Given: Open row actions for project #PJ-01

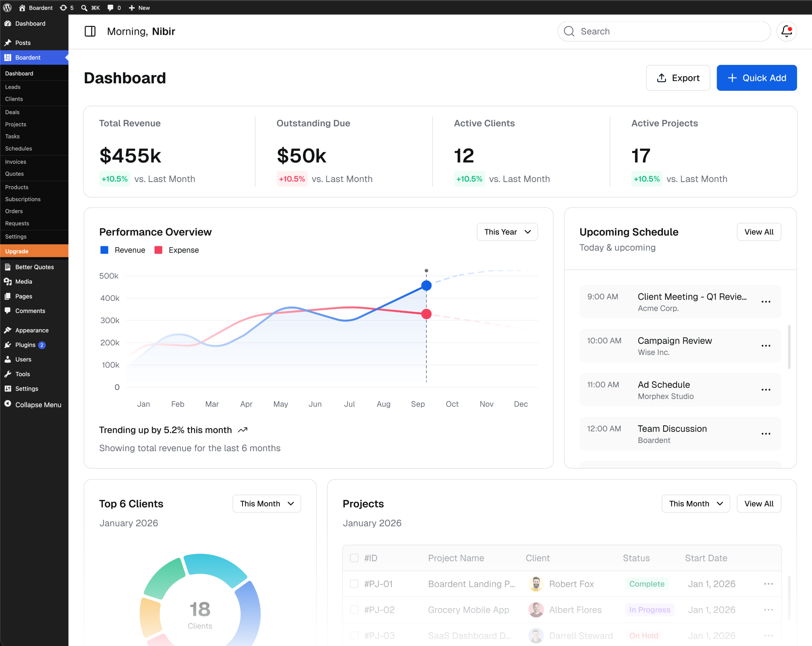Looking at the screenshot, I should click(x=768, y=584).
